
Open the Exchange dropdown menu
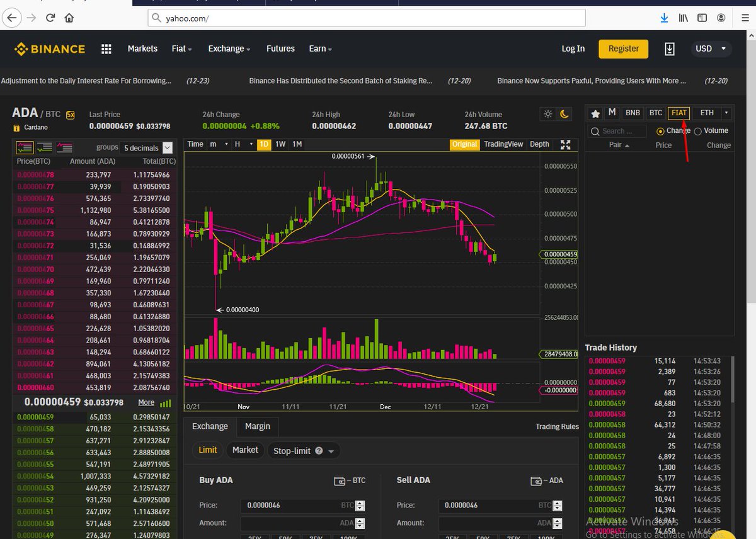pyautogui.click(x=229, y=48)
